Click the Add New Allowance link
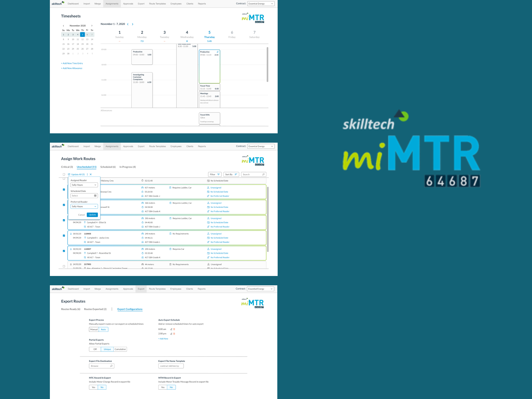 [72, 68]
